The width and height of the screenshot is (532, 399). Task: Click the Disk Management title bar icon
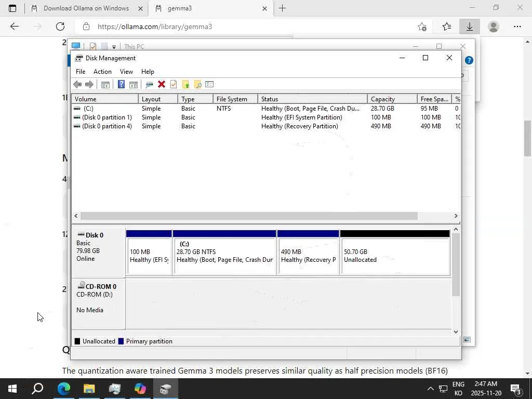[x=79, y=58]
